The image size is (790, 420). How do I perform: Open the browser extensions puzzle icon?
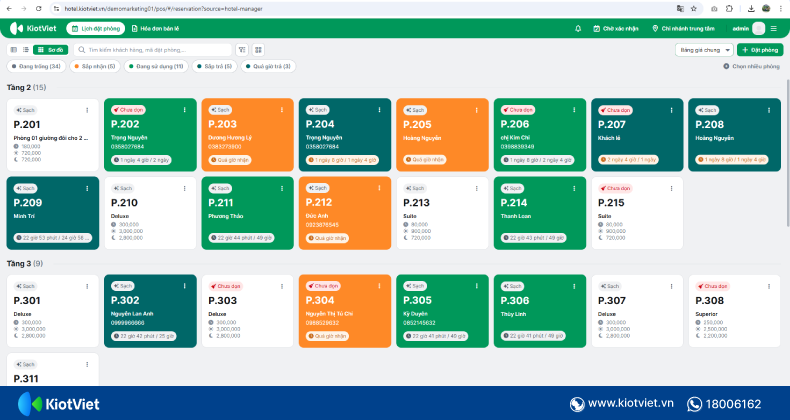pyautogui.click(x=729, y=9)
